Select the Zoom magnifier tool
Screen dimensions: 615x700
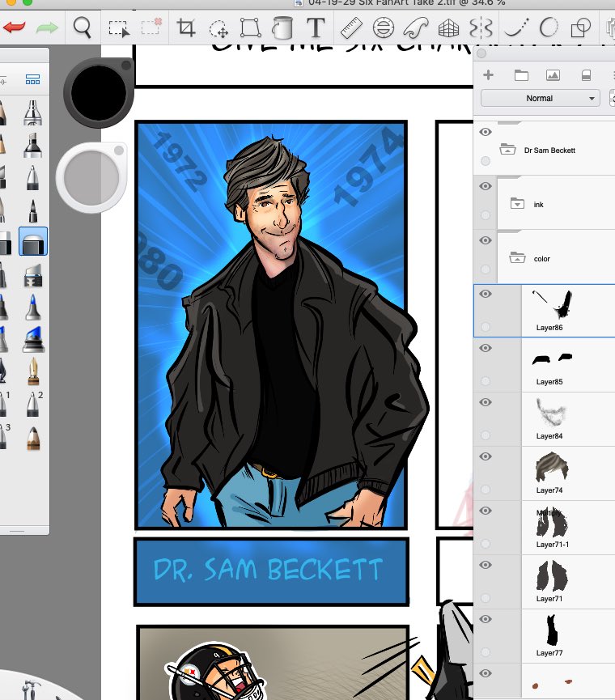point(82,28)
